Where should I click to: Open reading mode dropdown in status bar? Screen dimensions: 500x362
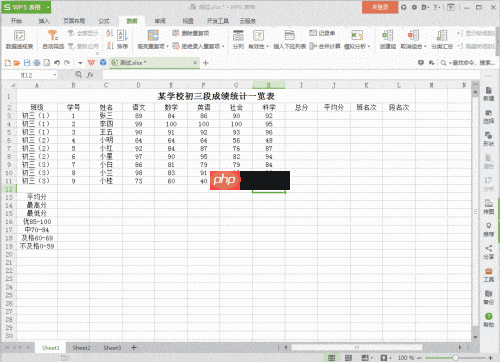[390, 358]
